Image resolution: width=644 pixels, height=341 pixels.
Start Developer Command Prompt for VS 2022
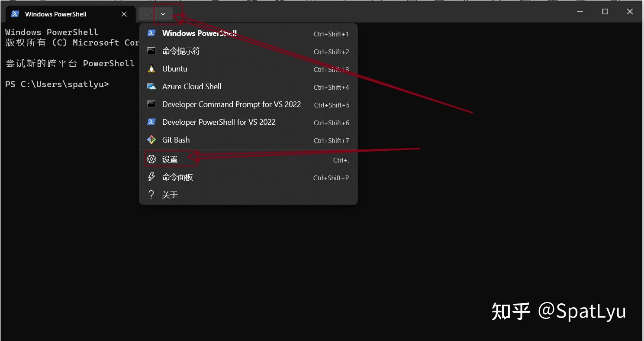pyautogui.click(x=232, y=104)
